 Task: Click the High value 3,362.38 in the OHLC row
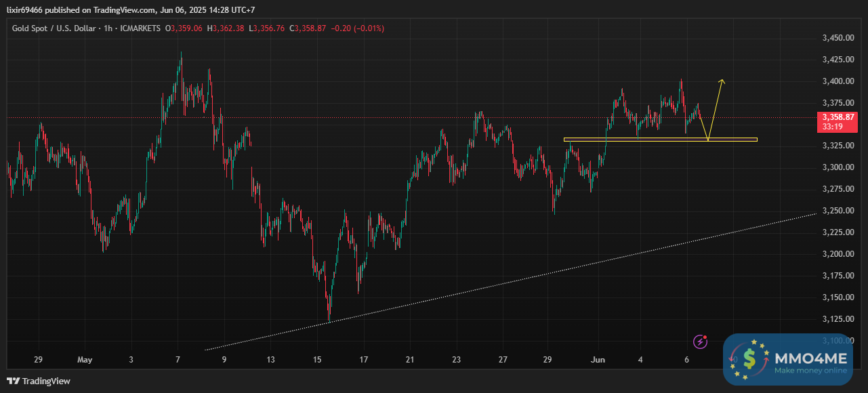pyautogui.click(x=228, y=28)
